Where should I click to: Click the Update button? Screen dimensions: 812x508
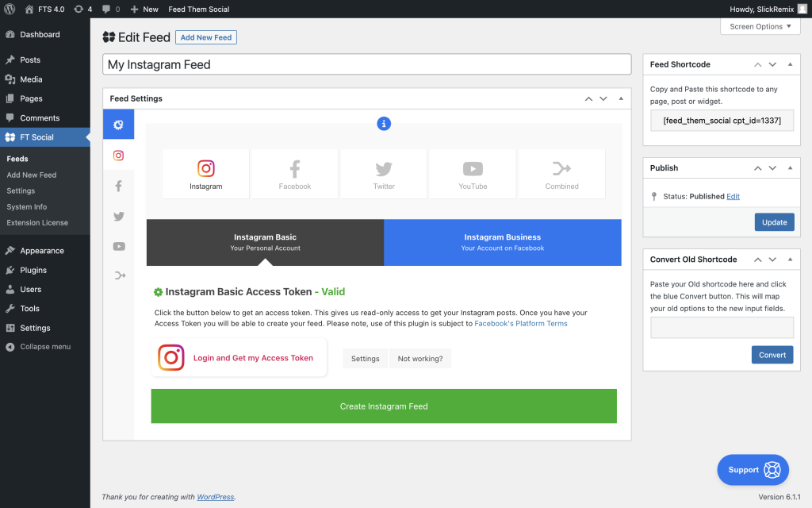coord(774,222)
